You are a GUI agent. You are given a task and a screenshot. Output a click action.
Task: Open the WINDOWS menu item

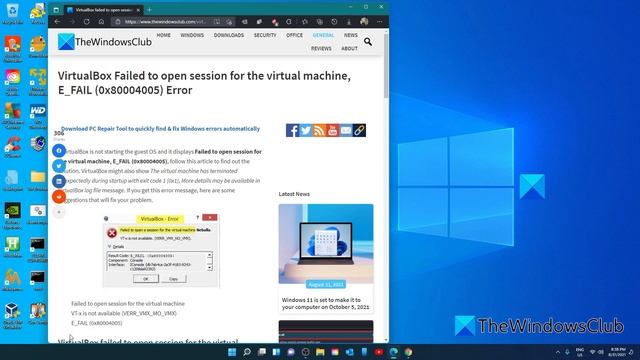point(192,35)
